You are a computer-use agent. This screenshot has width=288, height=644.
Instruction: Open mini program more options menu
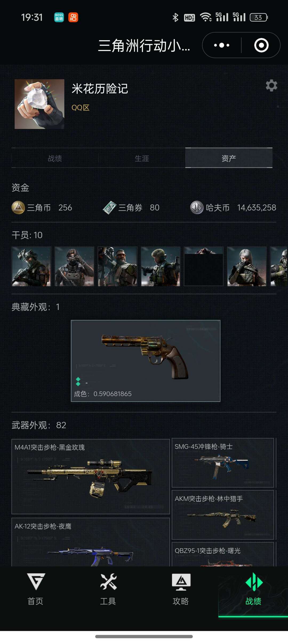click(x=222, y=45)
